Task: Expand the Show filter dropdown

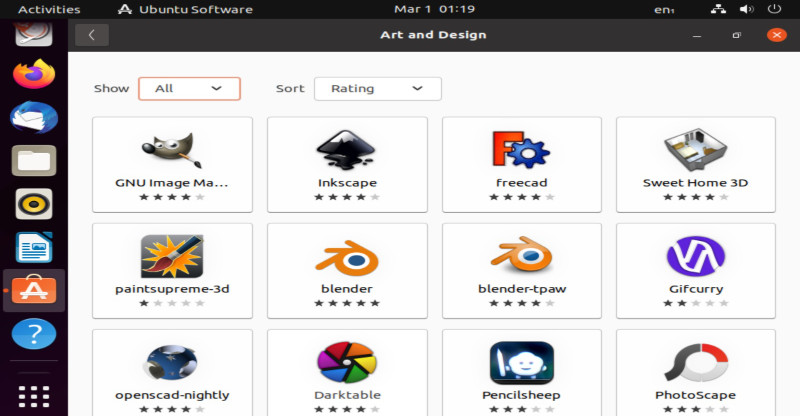Action: click(189, 89)
